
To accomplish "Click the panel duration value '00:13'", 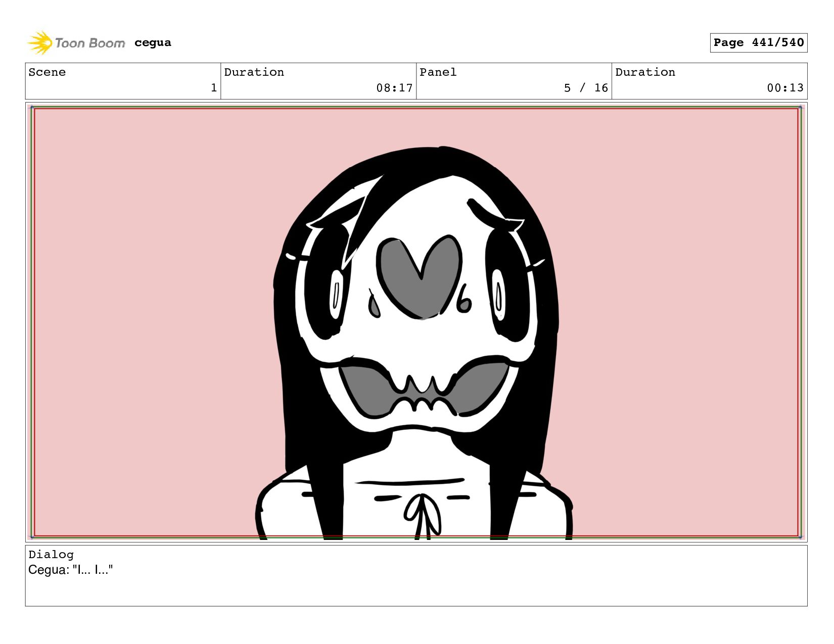I will coord(785,88).
